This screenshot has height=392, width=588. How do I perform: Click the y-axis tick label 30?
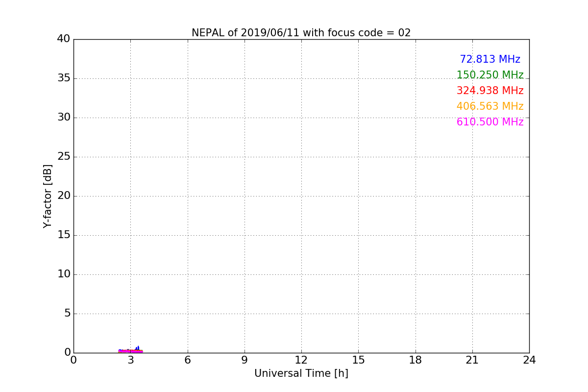pos(64,117)
